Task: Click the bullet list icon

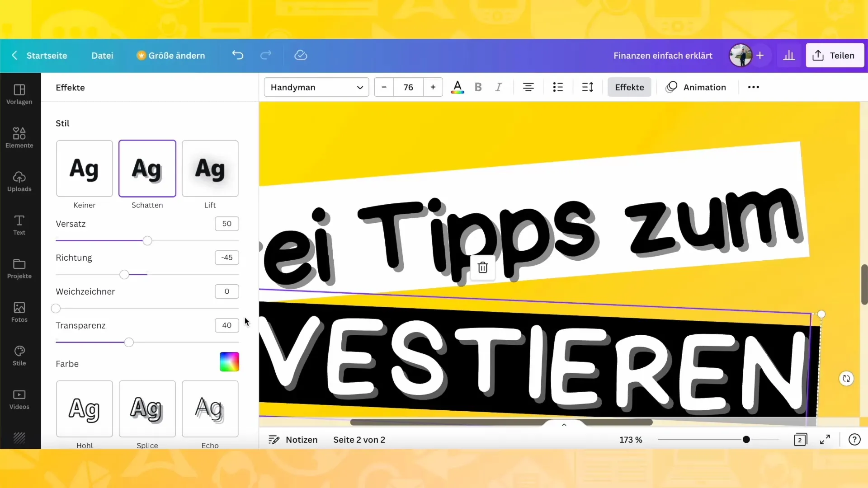Action: click(x=557, y=87)
